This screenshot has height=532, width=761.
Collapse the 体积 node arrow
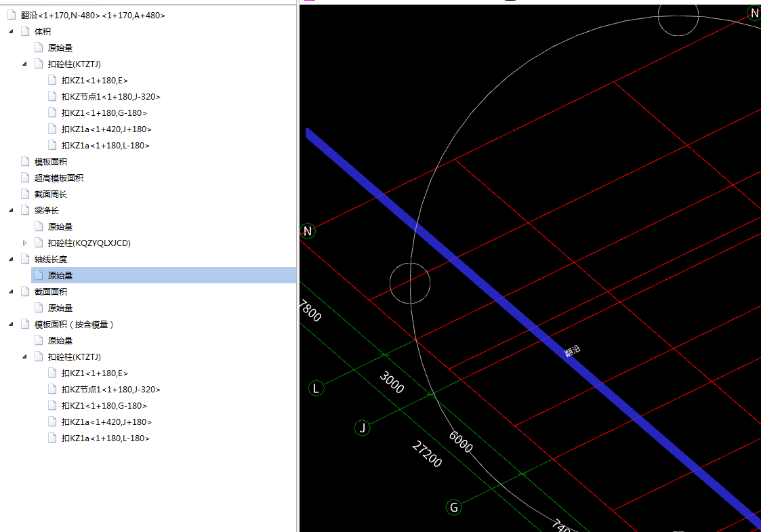click(11, 32)
